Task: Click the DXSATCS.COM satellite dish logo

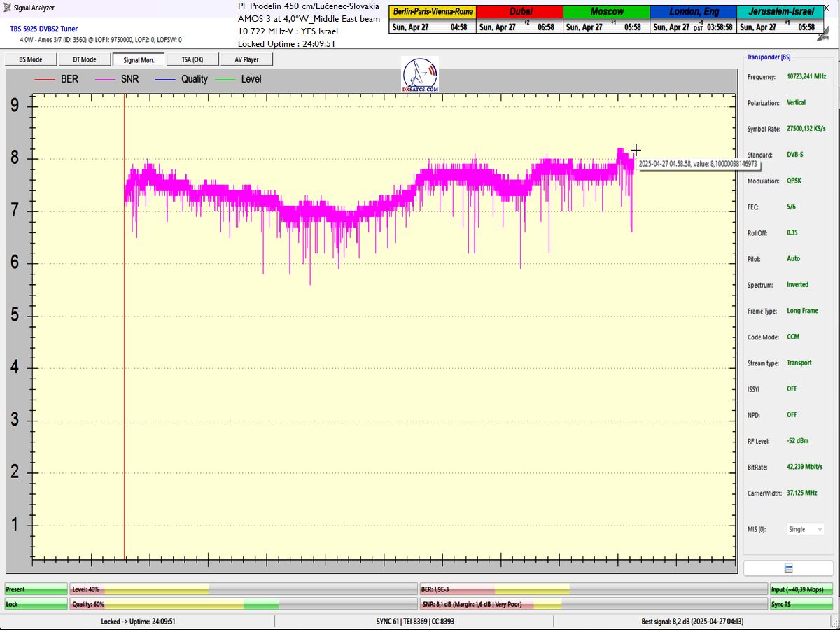Action: [x=420, y=75]
